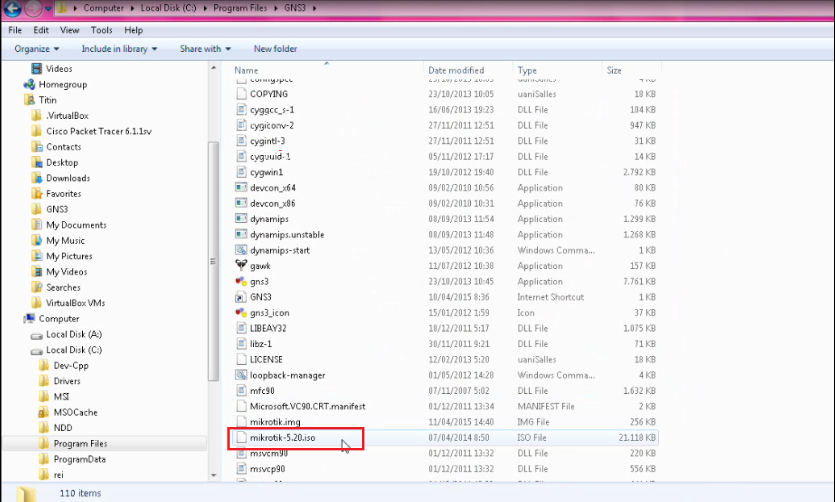Image resolution: width=835 pixels, height=502 pixels.
Task: Click GNS3 breadcrumb in address bar
Action: [x=294, y=8]
